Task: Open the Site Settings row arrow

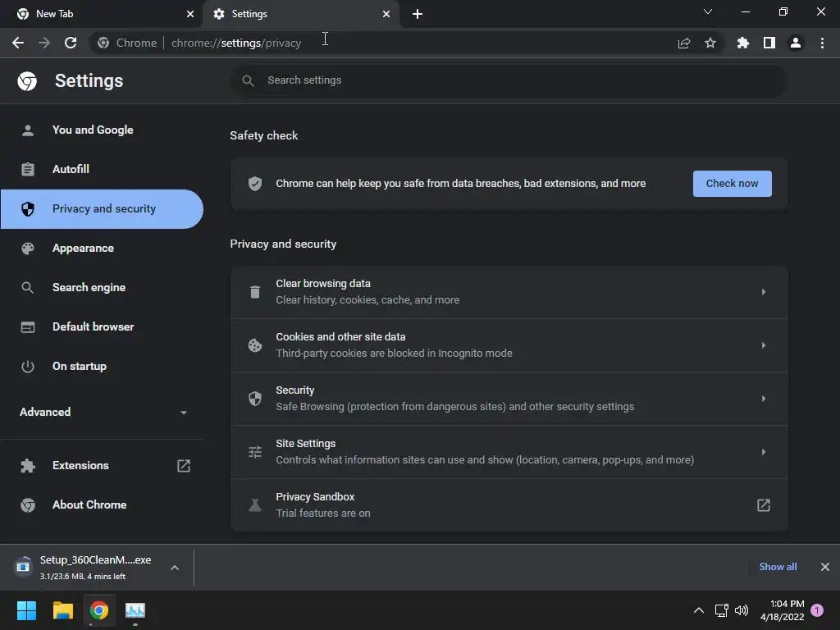Action: 764,452
